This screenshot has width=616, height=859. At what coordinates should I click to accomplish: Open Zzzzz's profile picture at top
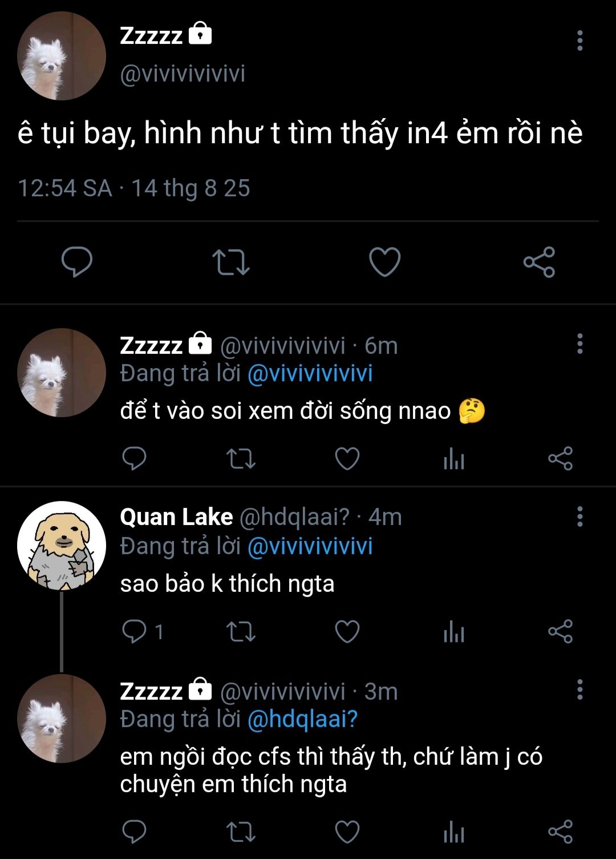coord(62,56)
